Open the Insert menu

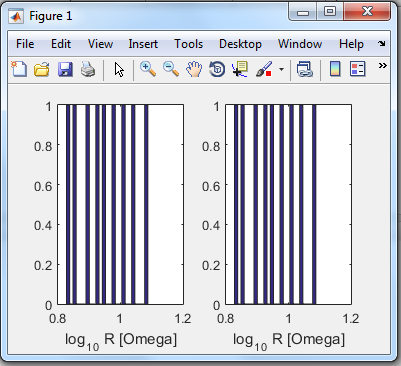click(143, 44)
